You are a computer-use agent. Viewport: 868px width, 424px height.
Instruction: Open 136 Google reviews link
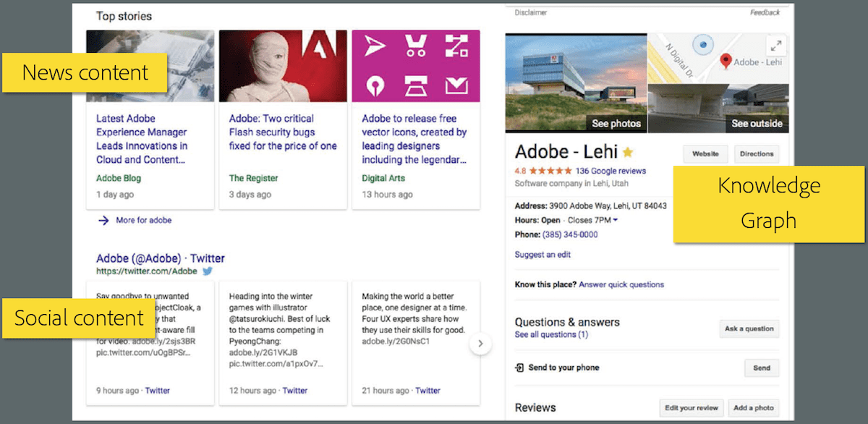coord(610,171)
